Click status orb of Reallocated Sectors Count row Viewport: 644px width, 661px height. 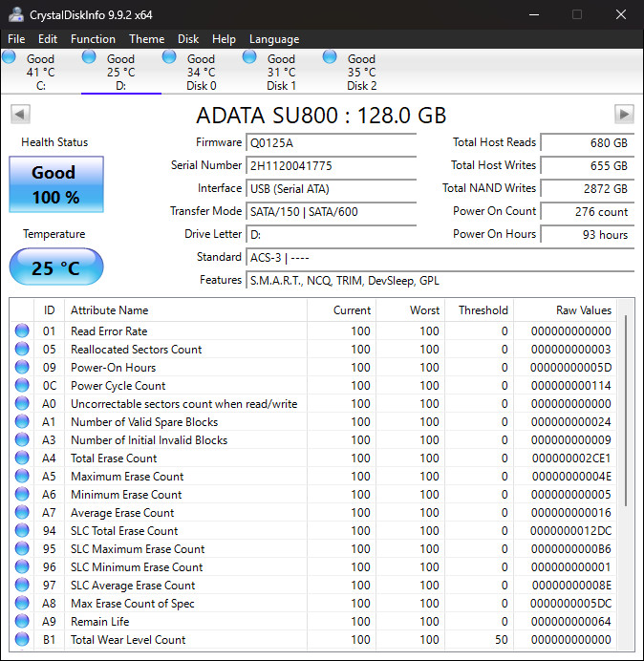click(22, 349)
